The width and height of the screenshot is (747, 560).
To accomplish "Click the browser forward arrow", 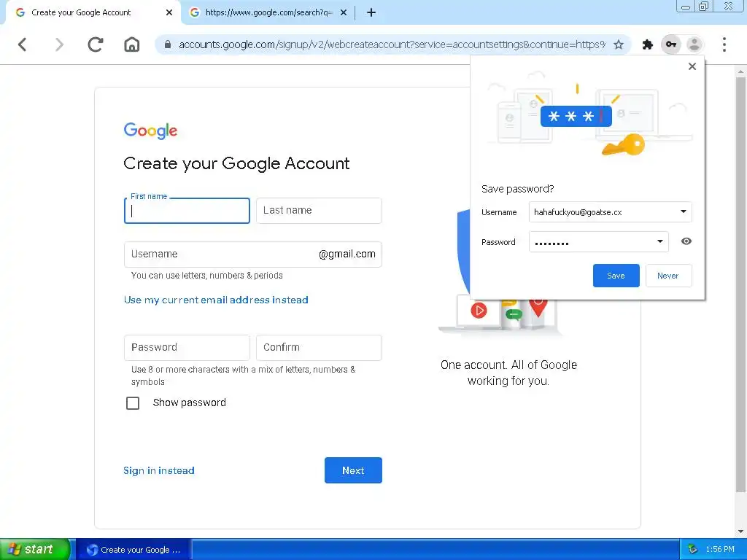I will click(59, 44).
